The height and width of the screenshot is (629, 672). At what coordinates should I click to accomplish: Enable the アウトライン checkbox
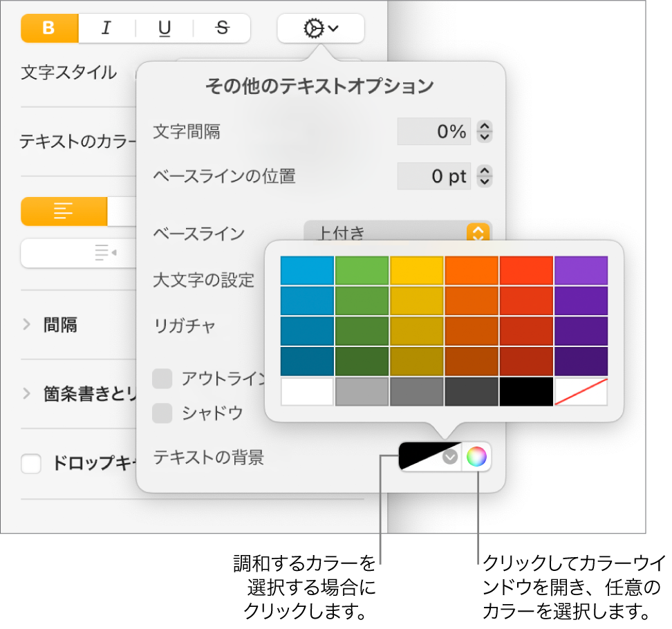[164, 379]
